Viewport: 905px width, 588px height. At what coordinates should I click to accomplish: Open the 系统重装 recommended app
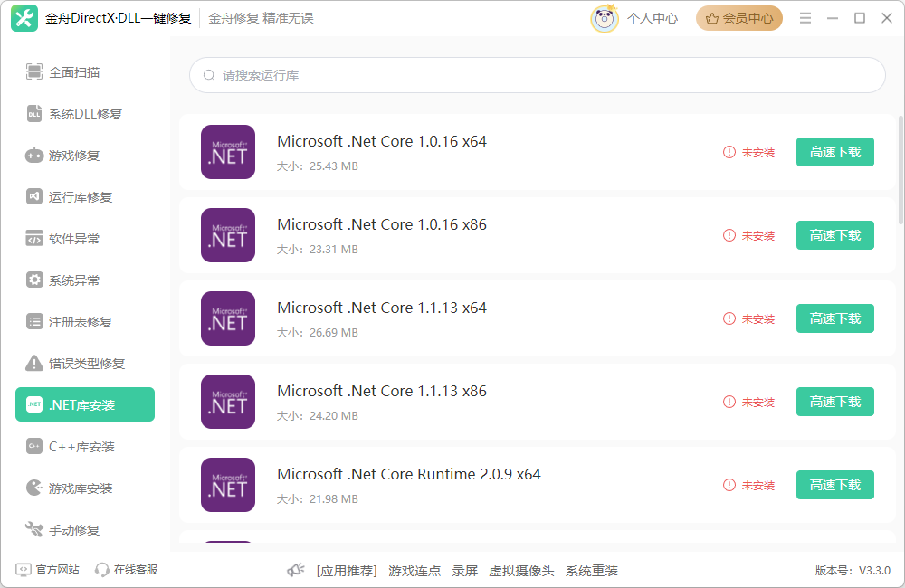(592, 571)
